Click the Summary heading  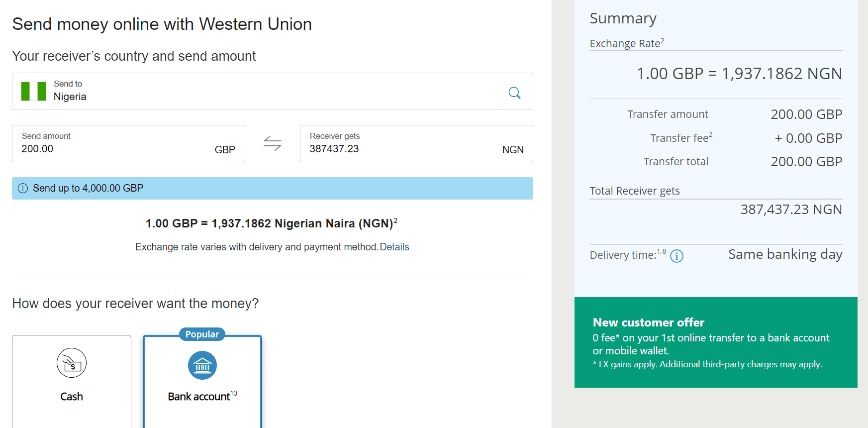[x=623, y=18]
